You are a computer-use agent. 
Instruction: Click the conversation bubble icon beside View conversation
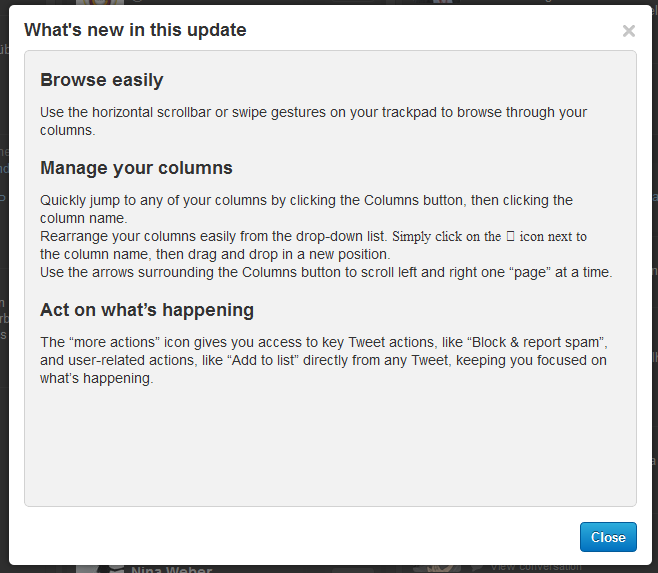pyautogui.click(x=478, y=568)
